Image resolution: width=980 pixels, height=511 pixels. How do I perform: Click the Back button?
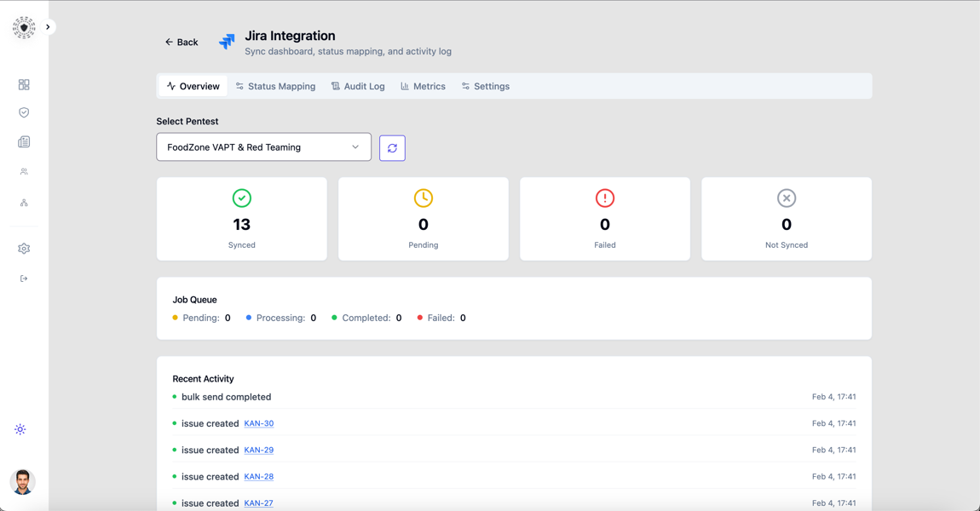pyautogui.click(x=182, y=42)
